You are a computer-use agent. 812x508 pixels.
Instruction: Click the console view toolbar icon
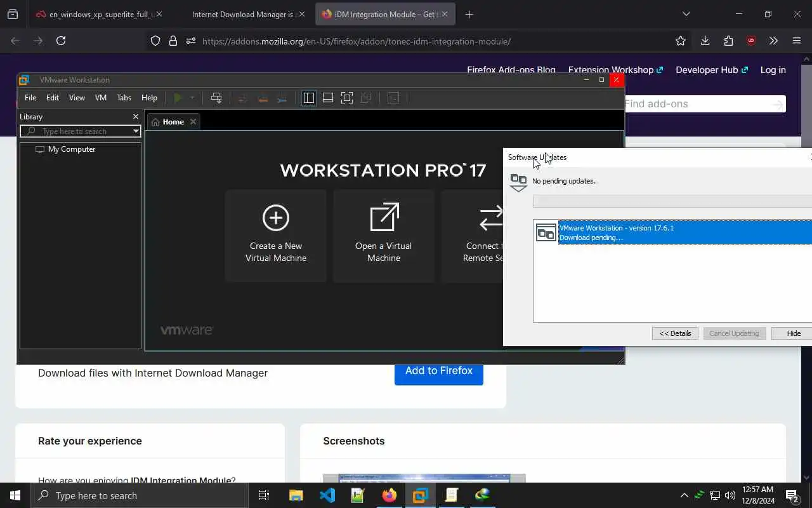click(x=393, y=98)
